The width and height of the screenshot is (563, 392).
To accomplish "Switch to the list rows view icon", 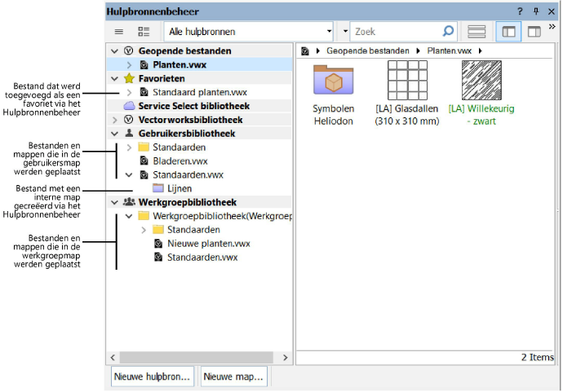I will coord(477,32).
